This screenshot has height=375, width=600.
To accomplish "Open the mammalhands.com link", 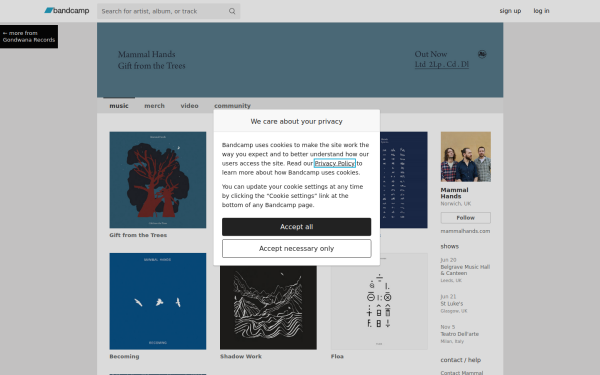I will pos(465,231).
